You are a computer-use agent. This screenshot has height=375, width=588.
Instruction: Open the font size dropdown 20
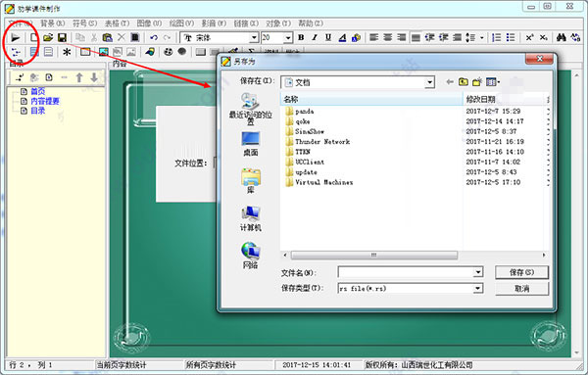pyautogui.click(x=287, y=37)
